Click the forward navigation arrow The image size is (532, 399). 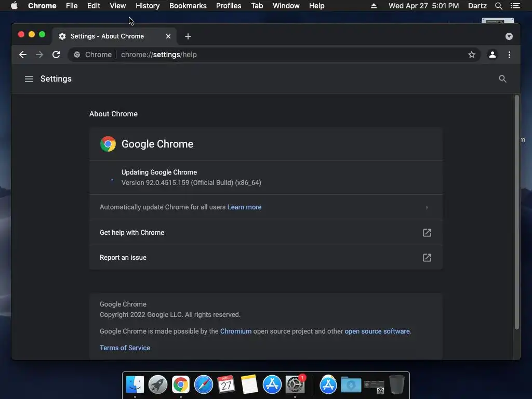click(x=39, y=55)
